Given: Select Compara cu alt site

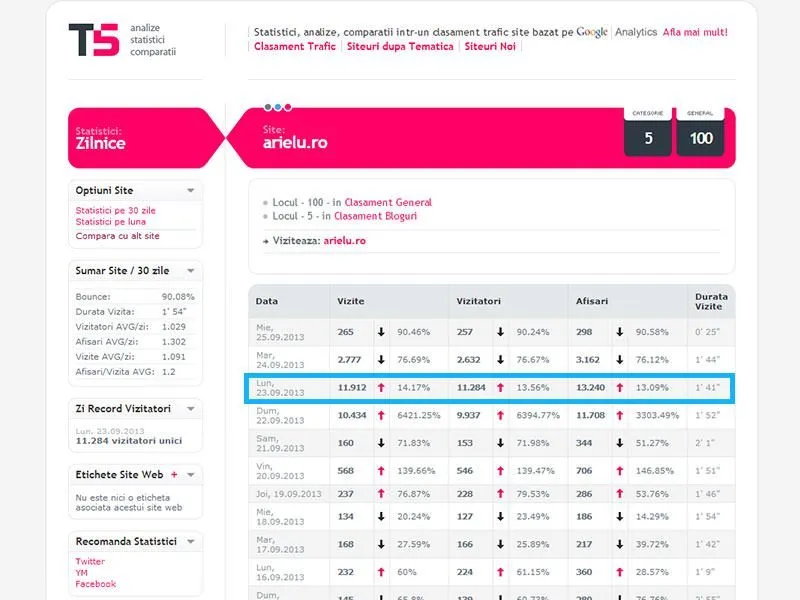Looking at the screenshot, I should pyautogui.click(x=117, y=236).
